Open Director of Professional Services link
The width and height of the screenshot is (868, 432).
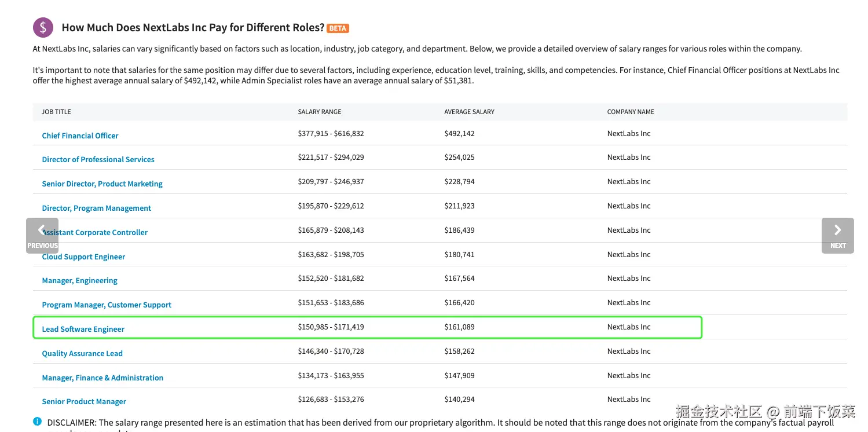pos(98,159)
